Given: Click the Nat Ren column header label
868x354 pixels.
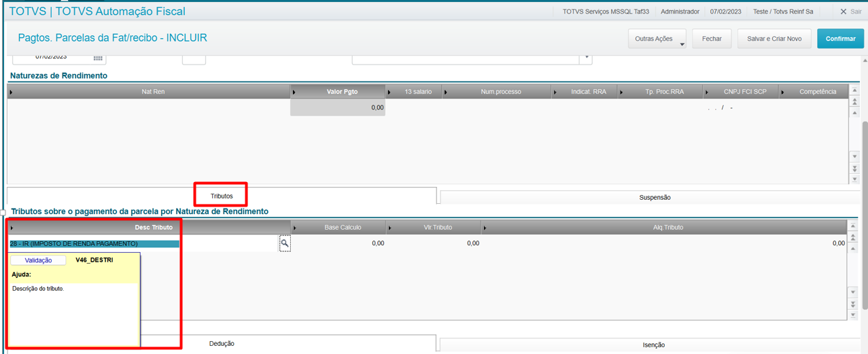Looking at the screenshot, I should pyautogui.click(x=153, y=92).
